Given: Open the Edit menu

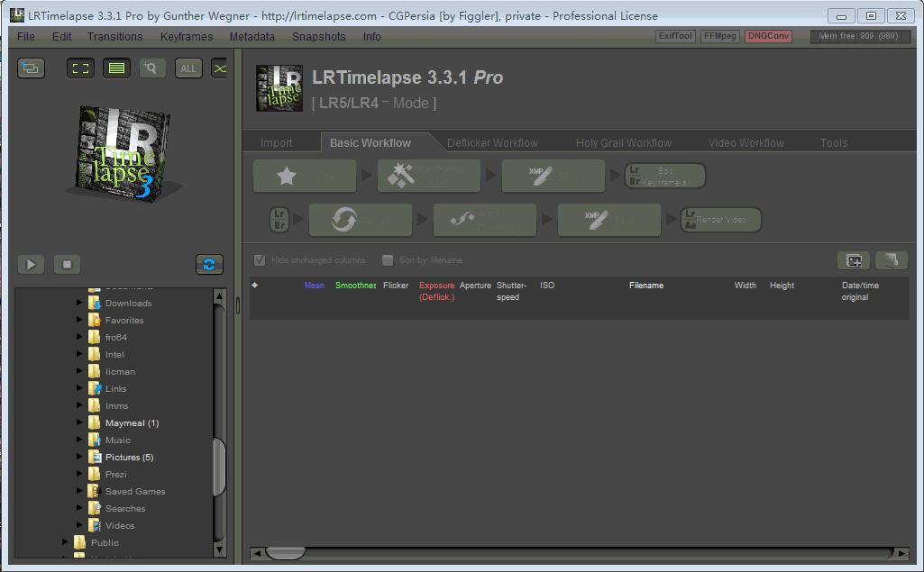Looking at the screenshot, I should pos(62,37).
